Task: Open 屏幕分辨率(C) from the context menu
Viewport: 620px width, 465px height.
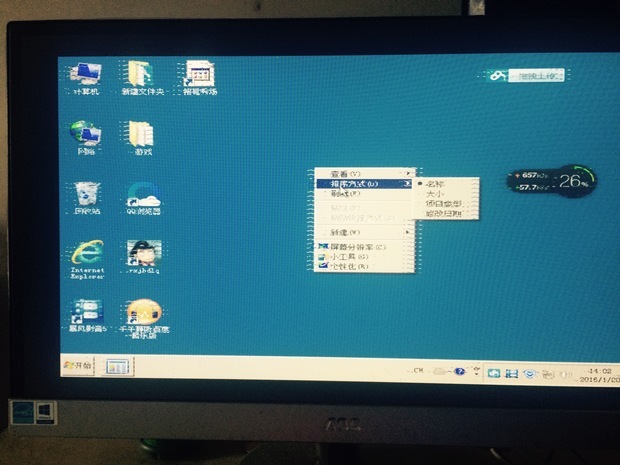Action: pyautogui.click(x=364, y=247)
